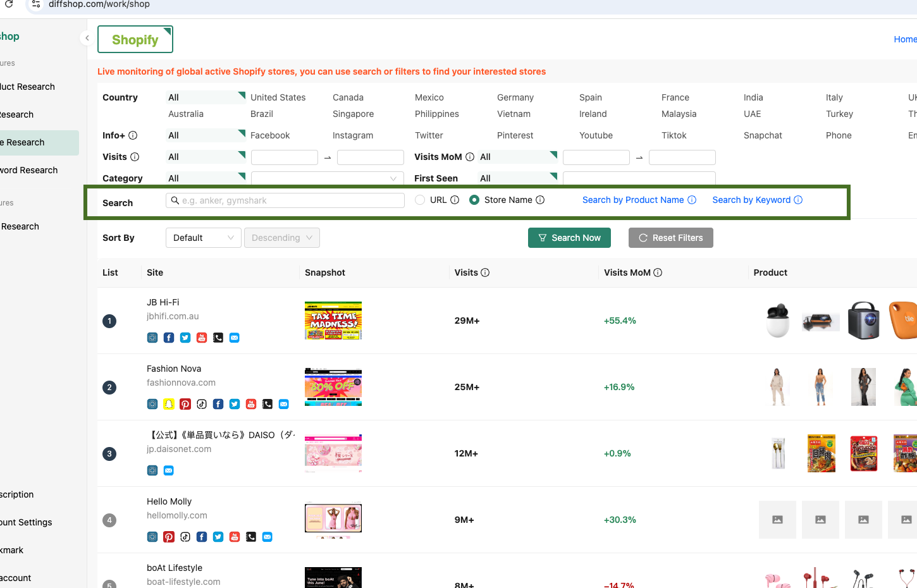Viewport: 917px width, 588px height.
Task: Select the URL search option
Action: [x=419, y=199]
